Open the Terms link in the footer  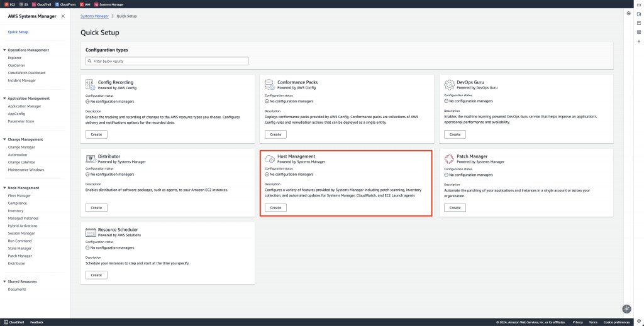593,322
